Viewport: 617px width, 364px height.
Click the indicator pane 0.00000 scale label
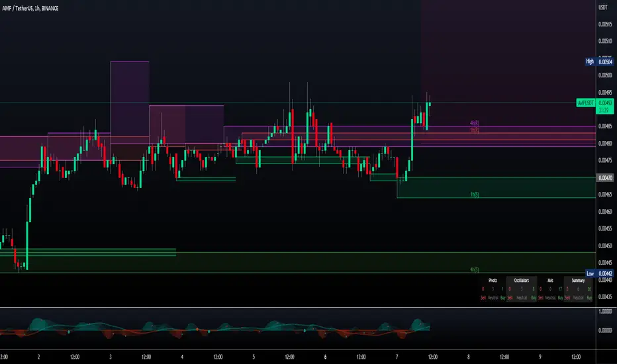tap(605, 330)
